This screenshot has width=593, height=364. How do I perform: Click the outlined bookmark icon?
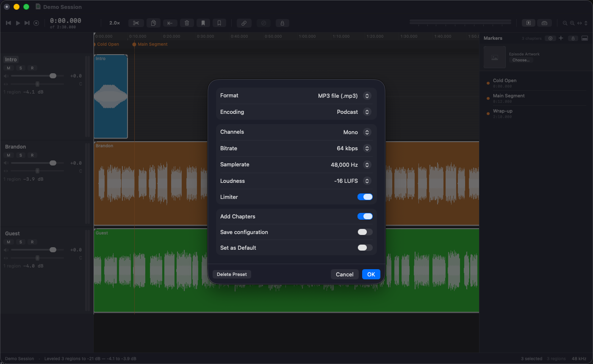219,23
